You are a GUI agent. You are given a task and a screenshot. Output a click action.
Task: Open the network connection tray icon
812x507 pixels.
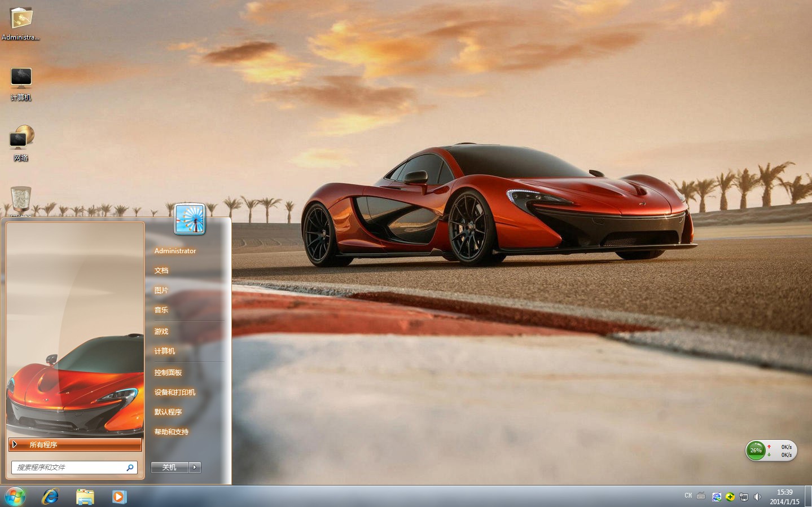tap(744, 497)
